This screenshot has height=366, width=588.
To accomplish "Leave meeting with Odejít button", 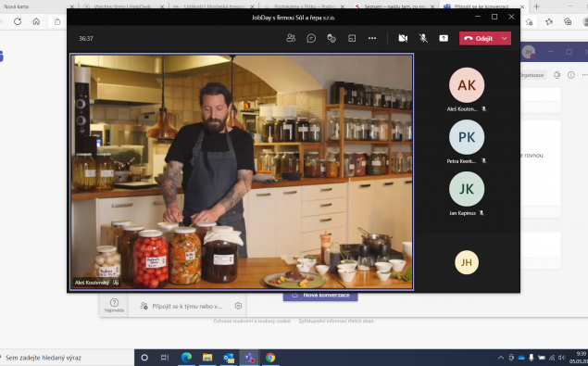I will (479, 38).
